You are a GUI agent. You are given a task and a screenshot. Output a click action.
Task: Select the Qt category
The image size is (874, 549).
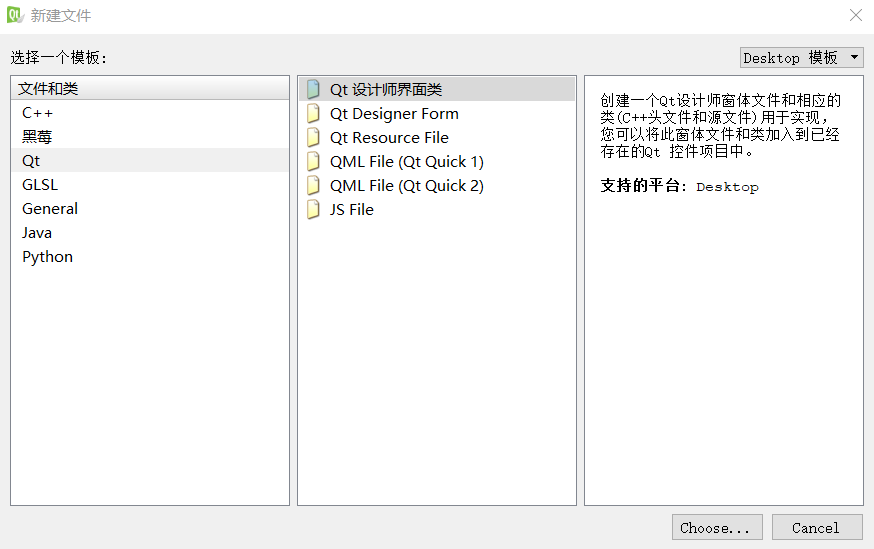coord(149,161)
